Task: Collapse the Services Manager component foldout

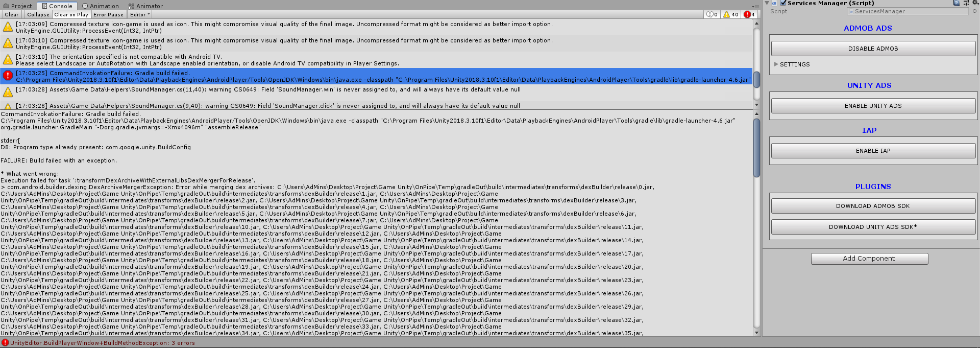Action: coord(767,3)
